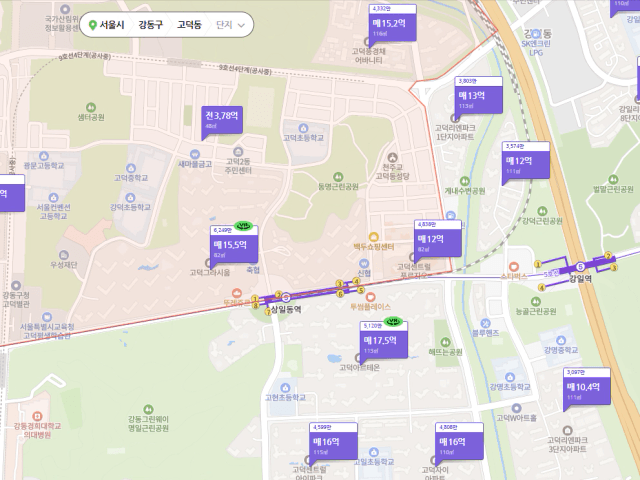Click the 해뜨는공원 park icon
The height and width of the screenshot is (480, 640).
click(445, 342)
